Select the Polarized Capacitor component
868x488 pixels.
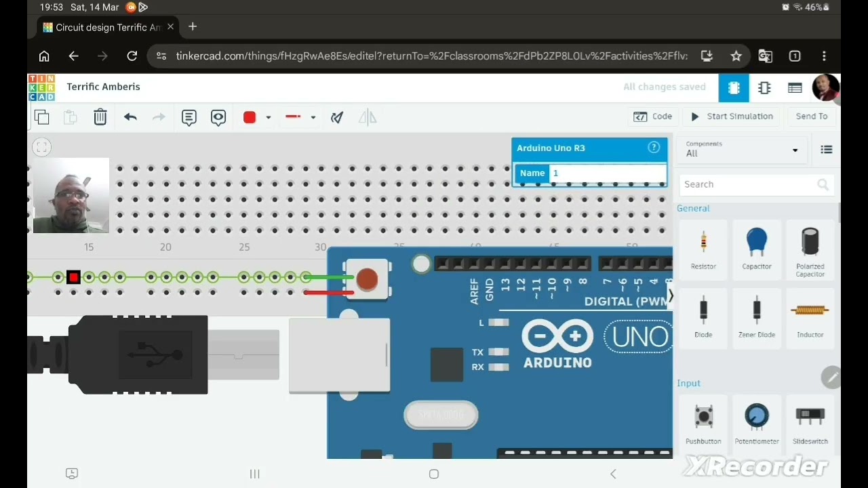tap(810, 251)
